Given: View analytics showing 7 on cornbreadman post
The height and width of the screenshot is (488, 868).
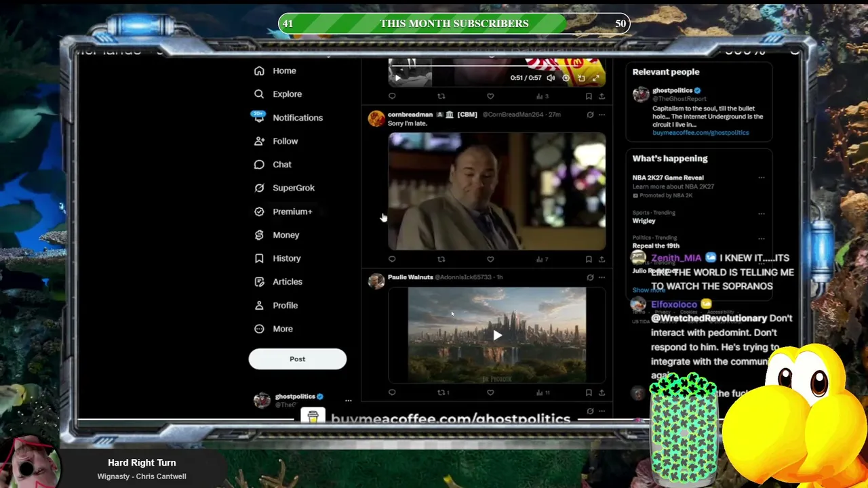Looking at the screenshot, I should click(542, 259).
